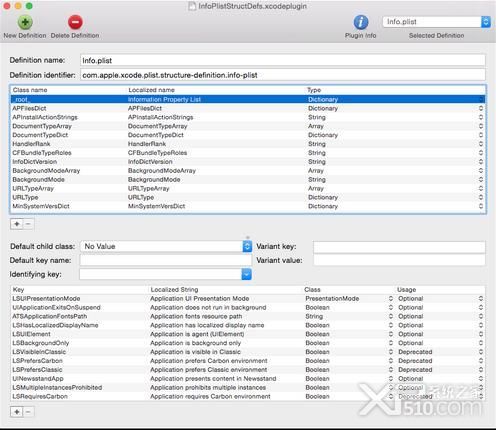Open Type popup for APFilesDict row
496x430 pixels.
pos(481,108)
